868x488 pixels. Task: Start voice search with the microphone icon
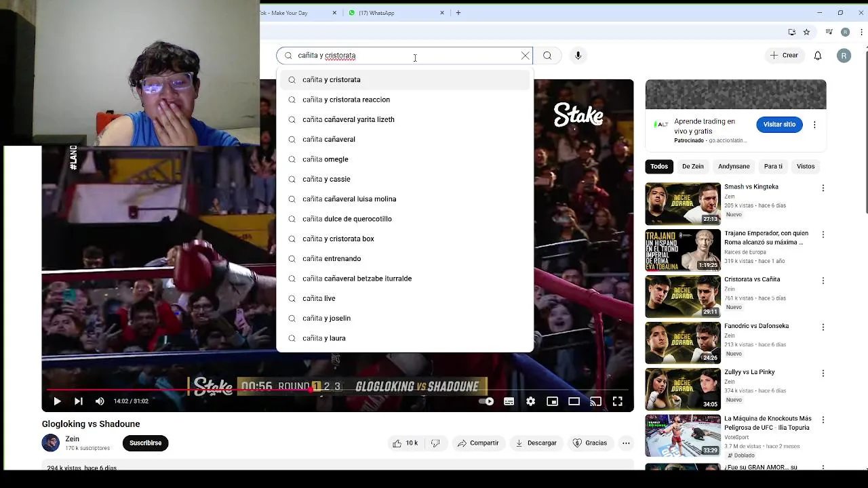578,56
